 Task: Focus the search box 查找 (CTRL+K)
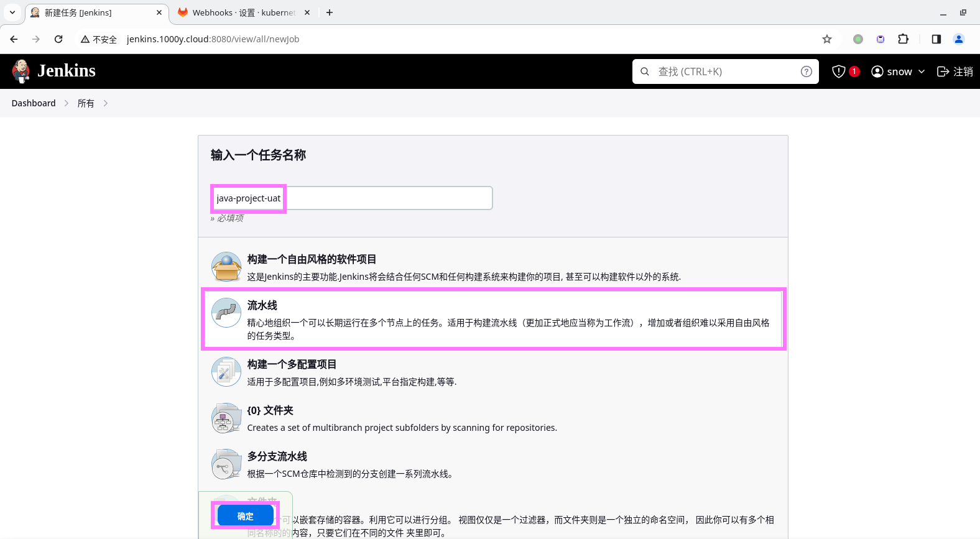click(725, 71)
